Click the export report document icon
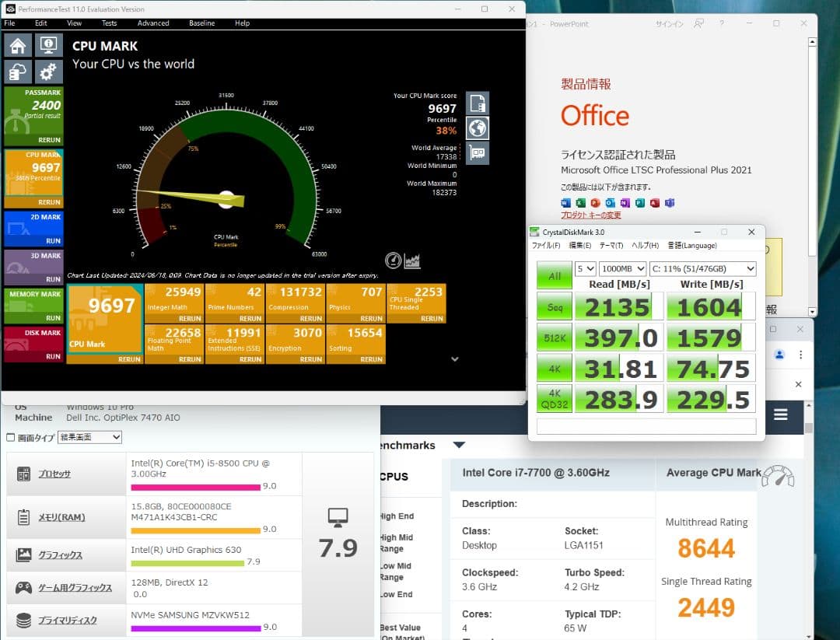Viewport: 840px width, 640px height. 477,102
